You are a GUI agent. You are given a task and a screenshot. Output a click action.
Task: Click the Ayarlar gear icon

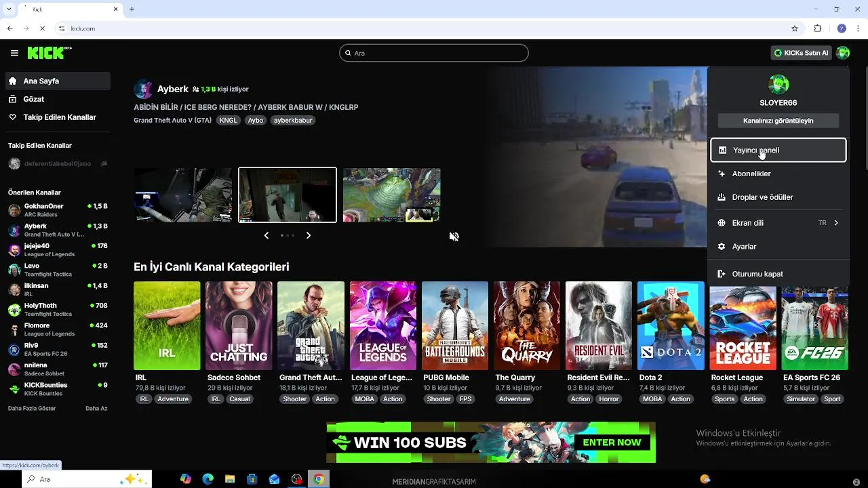[722, 247]
